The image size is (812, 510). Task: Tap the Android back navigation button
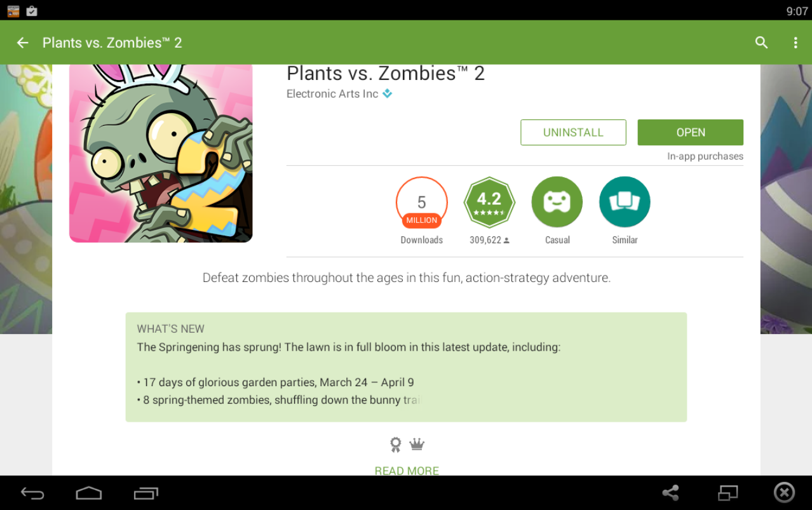pos(32,493)
